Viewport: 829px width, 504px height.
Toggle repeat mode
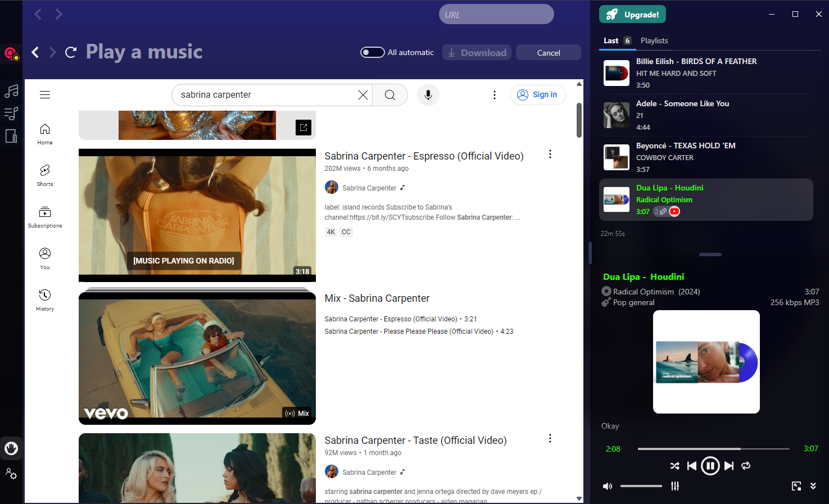point(746,466)
